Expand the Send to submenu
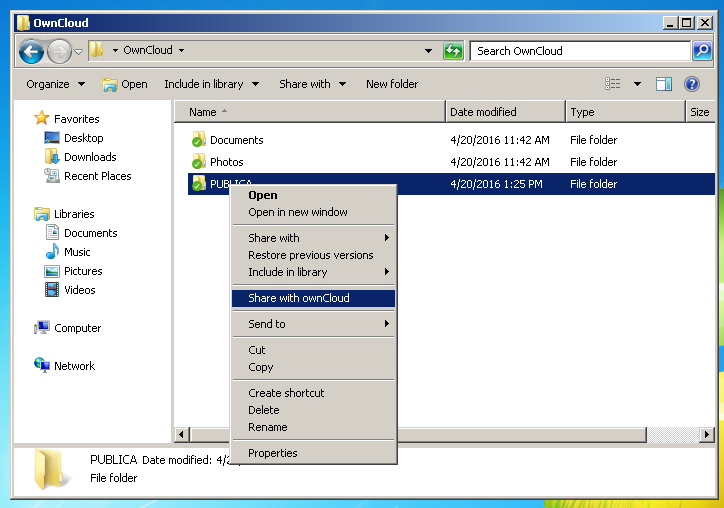724x508 pixels. click(x=314, y=324)
